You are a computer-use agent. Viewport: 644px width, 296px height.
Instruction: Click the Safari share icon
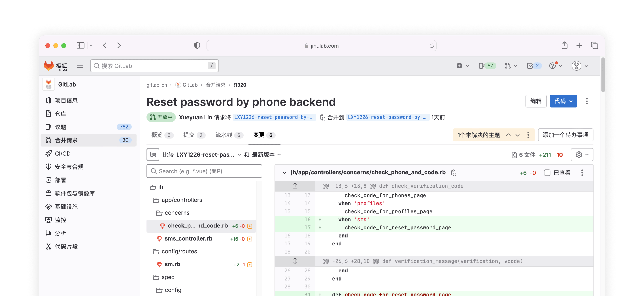click(x=564, y=45)
